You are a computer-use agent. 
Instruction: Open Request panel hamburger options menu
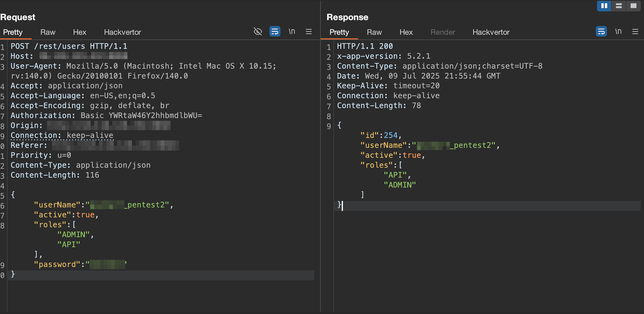pos(308,32)
